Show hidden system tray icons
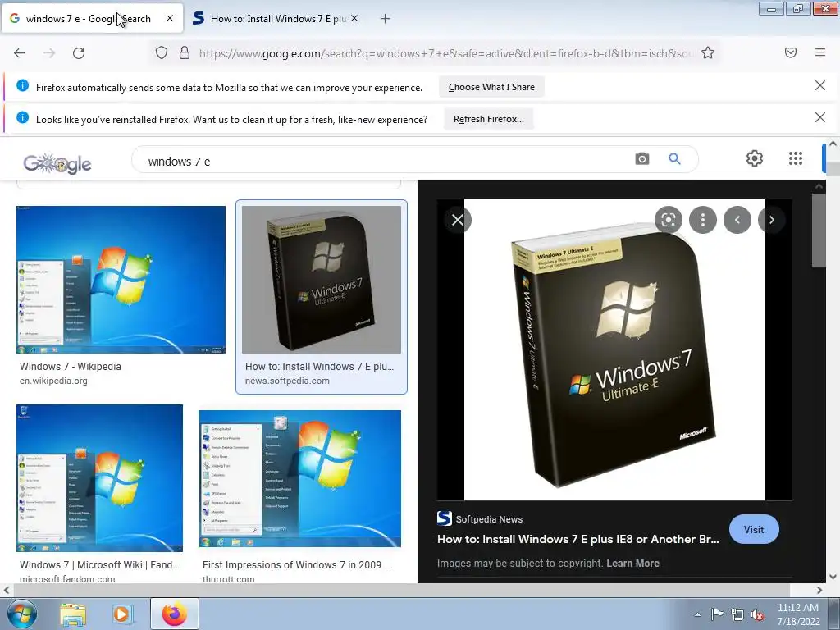 click(x=697, y=614)
